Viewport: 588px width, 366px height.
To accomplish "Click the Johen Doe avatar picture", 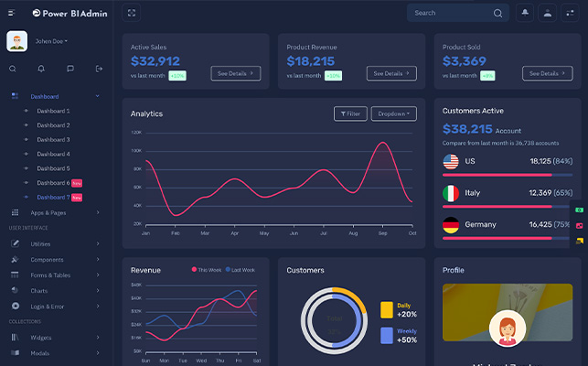I will 16,41.
